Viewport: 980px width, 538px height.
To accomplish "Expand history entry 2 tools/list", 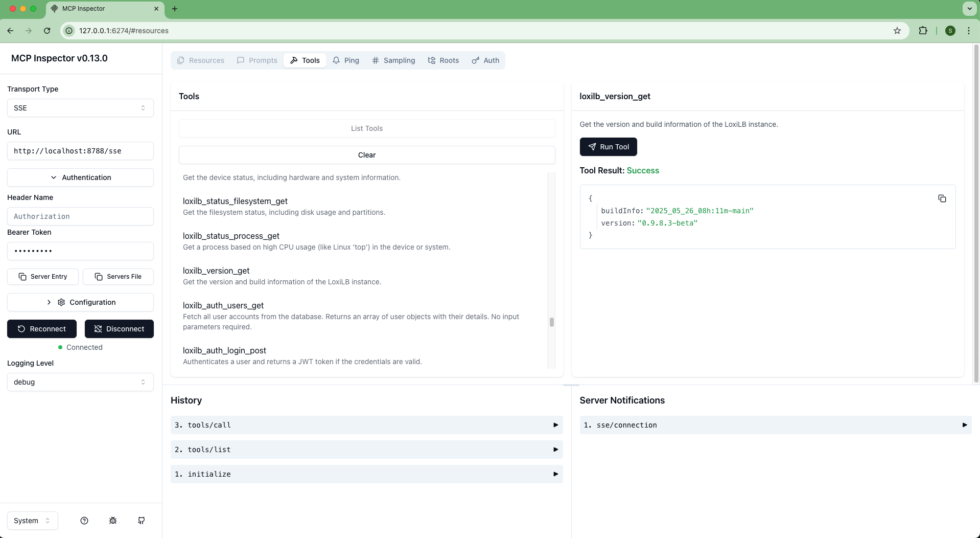I will coord(366,450).
